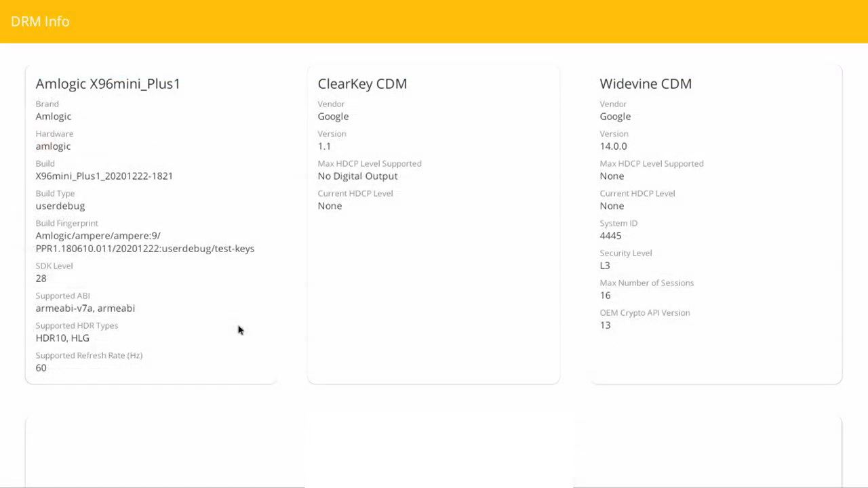Screen dimensions: 868x488
Task: Click OEM Crypto API Version value 13
Action: click(x=605, y=325)
